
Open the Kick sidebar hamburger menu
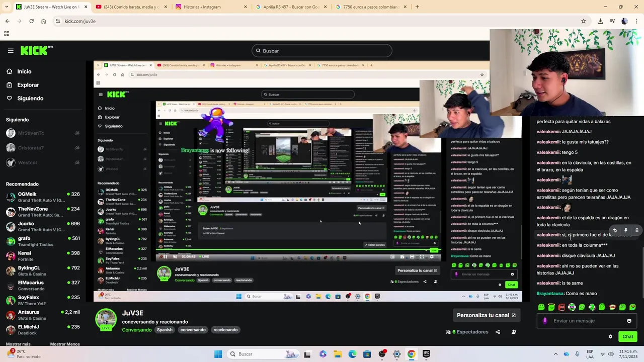[x=11, y=51]
